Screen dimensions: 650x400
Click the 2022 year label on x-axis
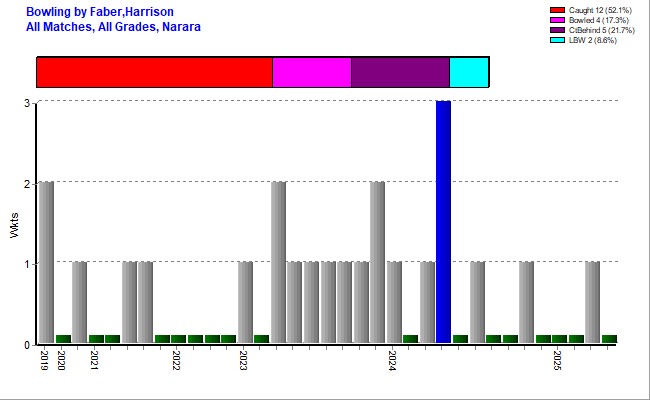pyautogui.click(x=177, y=359)
